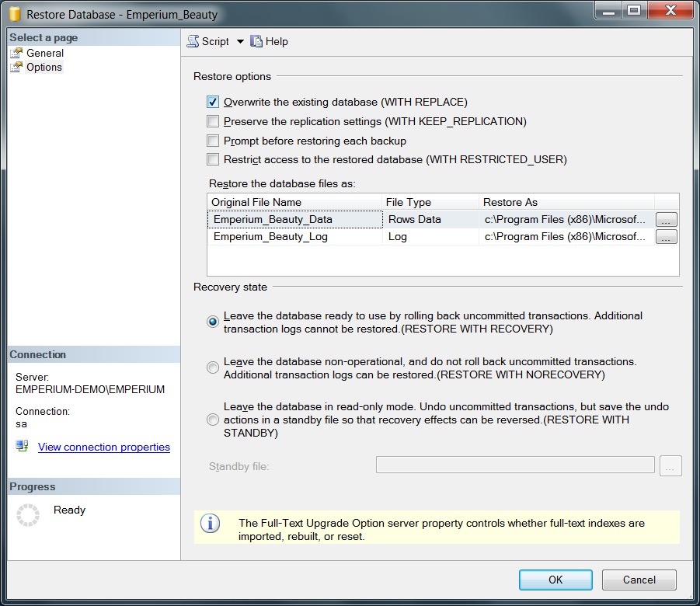Browse path for Emperium_Beauty_Log file
The width and height of the screenshot is (700, 606).
pyautogui.click(x=666, y=237)
